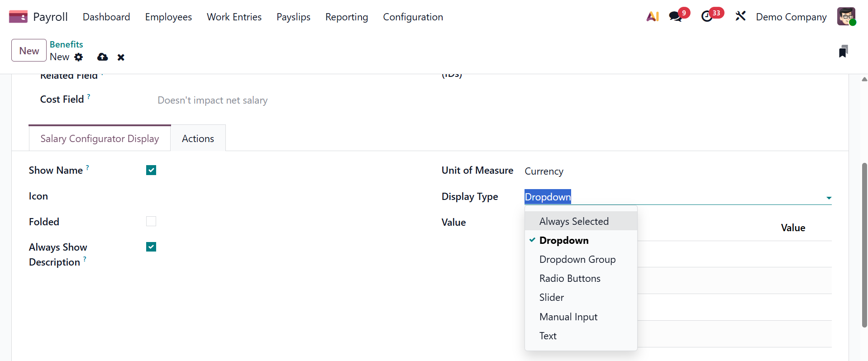This screenshot has height=361, width=868.
Task: Select Radio Buttons display type option
Action: (x=570, y=279)
